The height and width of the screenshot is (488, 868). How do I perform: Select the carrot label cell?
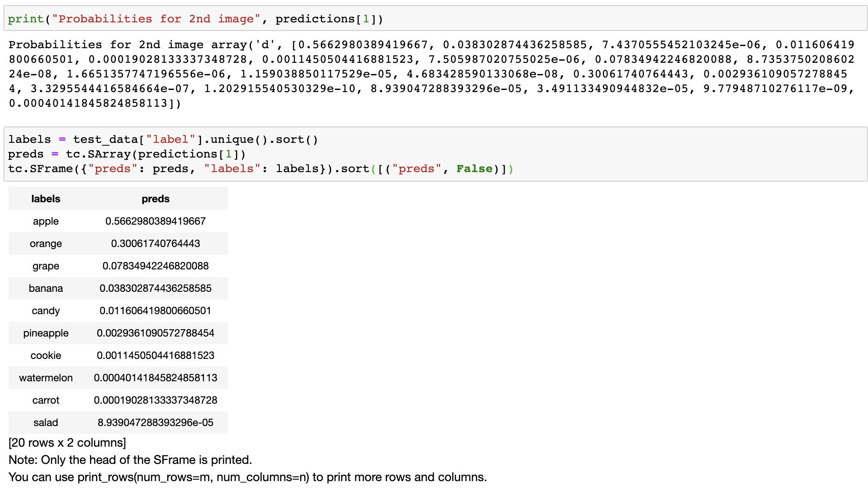[x=46, y=400]
